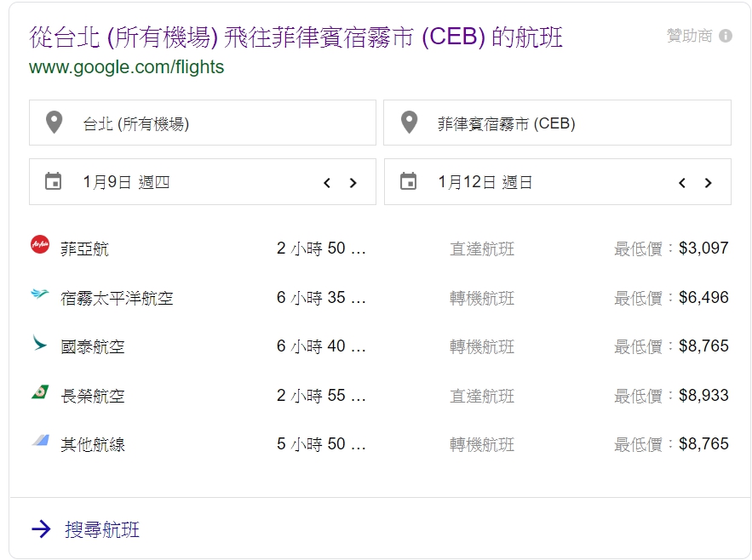Click the departure location pin icon
The height and width of the screenshot is (560, 752).
[55, 123]
